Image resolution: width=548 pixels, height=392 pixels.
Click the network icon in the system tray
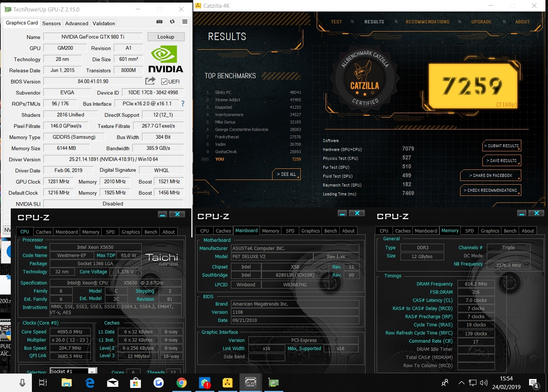473,383
